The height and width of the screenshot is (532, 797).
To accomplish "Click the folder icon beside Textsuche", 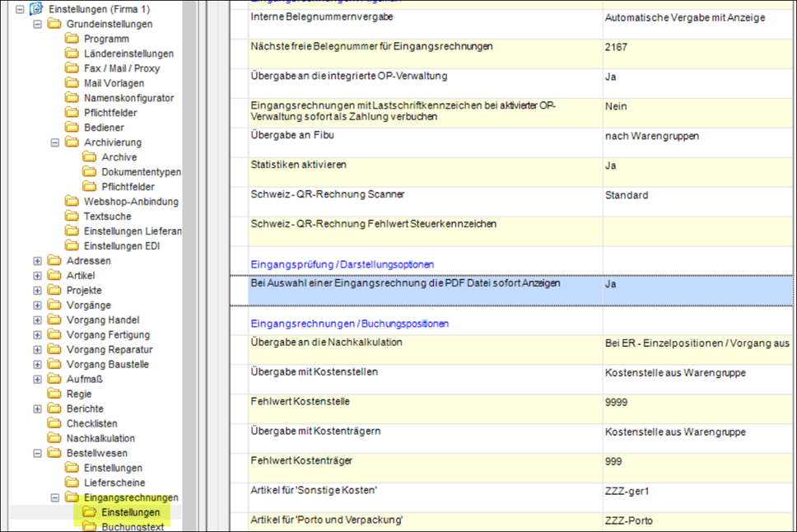I will tap(72, 217).
